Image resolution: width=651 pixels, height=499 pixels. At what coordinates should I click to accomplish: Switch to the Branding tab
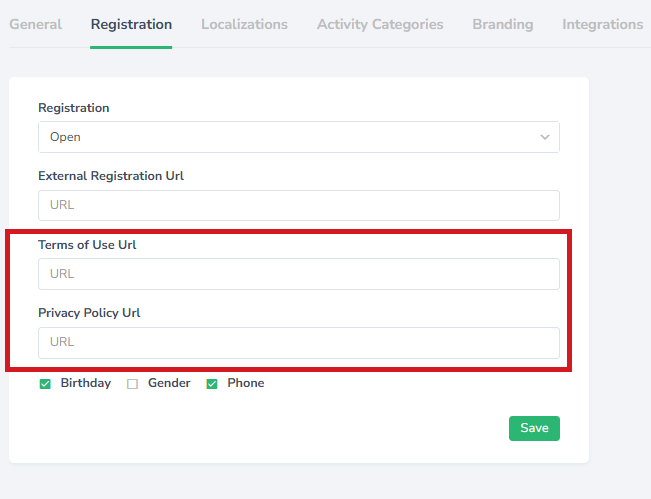click(503, 24)
